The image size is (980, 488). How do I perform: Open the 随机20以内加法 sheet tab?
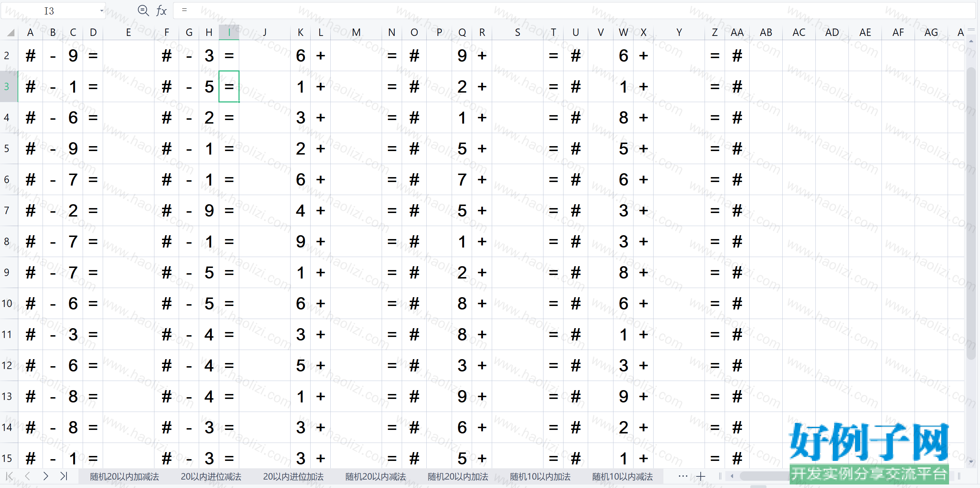[x=458, y=477]
